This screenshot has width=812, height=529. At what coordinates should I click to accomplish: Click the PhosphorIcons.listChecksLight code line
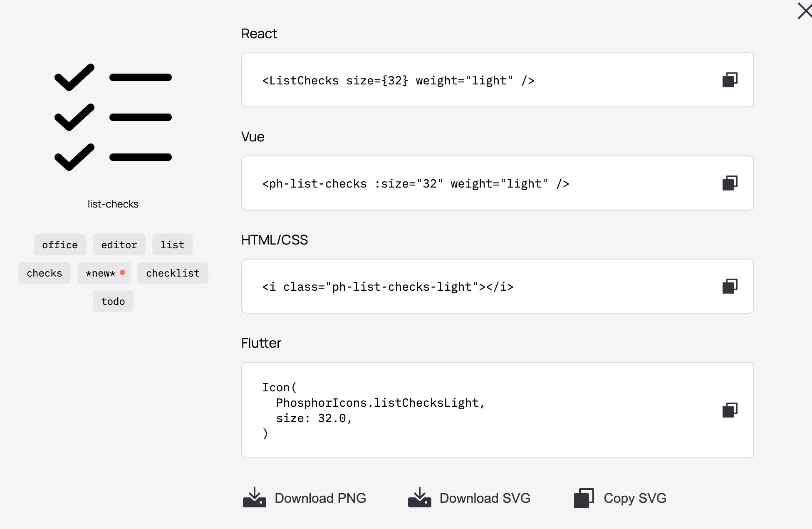tap(381, 403)
